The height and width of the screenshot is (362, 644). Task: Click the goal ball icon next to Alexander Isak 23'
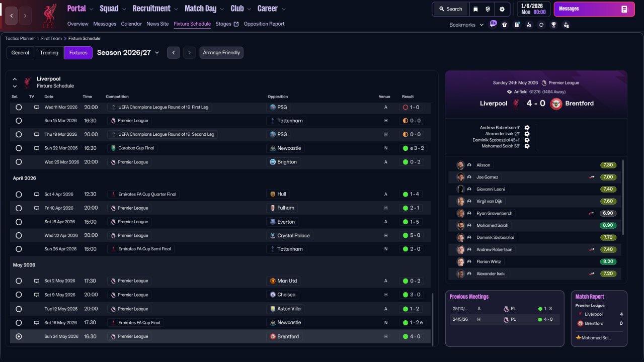click(527, 134)
